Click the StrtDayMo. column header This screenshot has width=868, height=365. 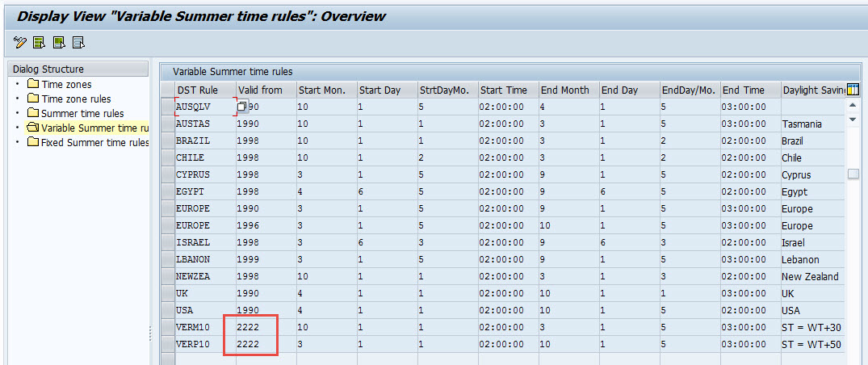448,90
